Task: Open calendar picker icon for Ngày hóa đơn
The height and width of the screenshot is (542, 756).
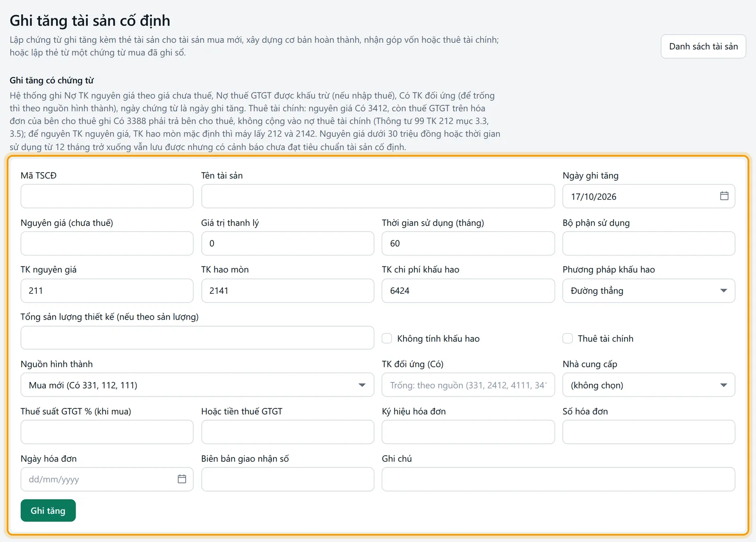Action: click(x=182, y=479)
